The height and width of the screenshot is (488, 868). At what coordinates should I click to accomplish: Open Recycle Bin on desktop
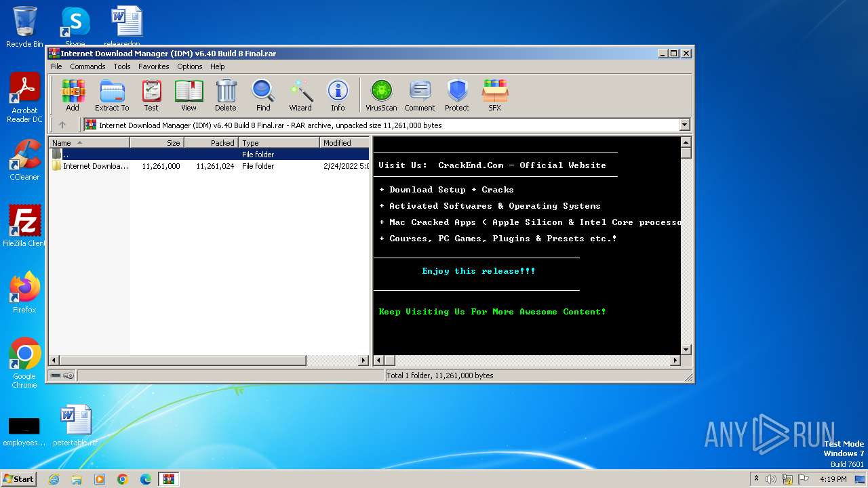pyautogui.click(x=24, y=27)
